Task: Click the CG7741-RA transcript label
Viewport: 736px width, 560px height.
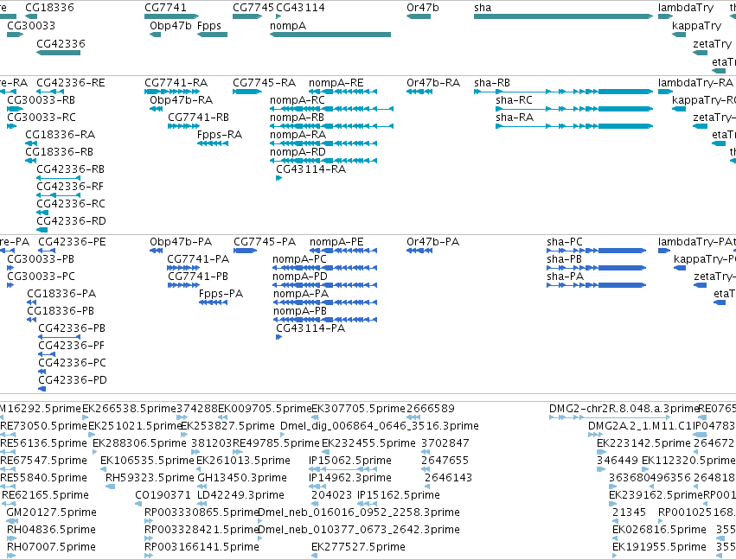Action: 176,83
